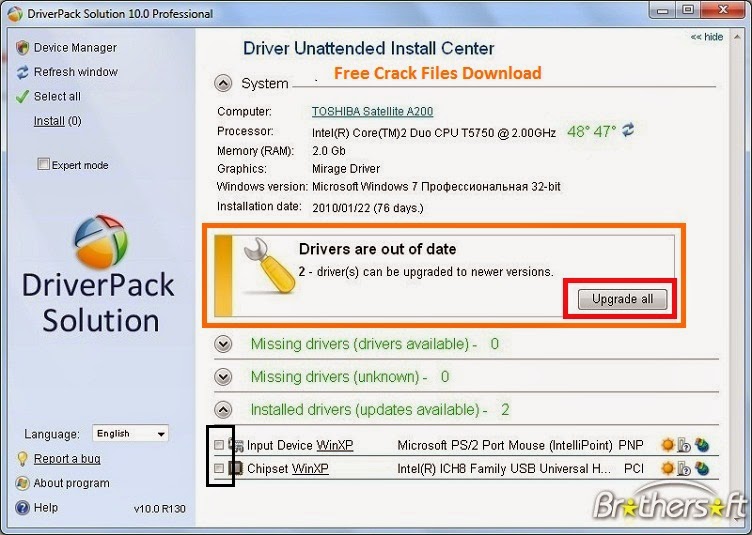752x535 pixels.
Task: Click the Report a bug lightbulb icon
Action: (22, 459)
